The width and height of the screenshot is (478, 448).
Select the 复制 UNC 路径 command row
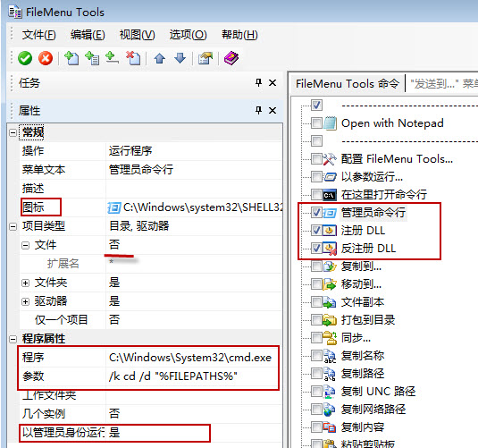coord(378,392)
